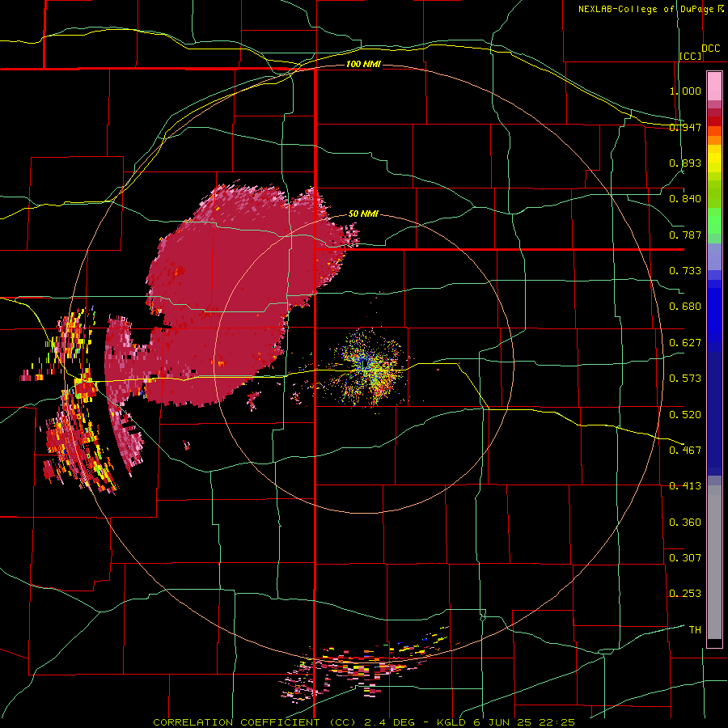Click the gray lower segment of the color bar

(x=714, y=562)
